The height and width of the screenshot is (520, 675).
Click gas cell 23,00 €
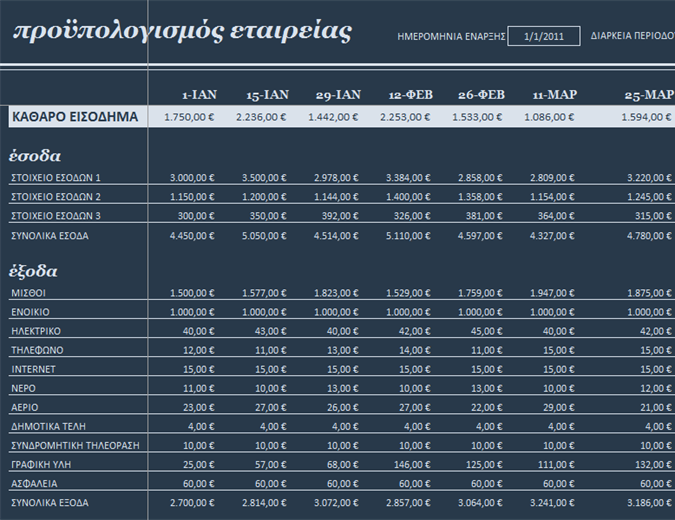pyautogui.click(x=199, y=407)
